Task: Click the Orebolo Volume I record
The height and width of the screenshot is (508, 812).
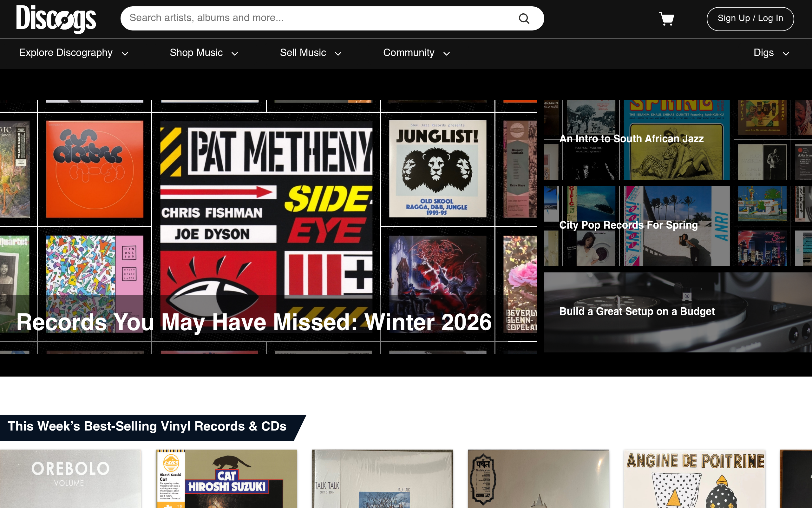Action: pos(70,479)
